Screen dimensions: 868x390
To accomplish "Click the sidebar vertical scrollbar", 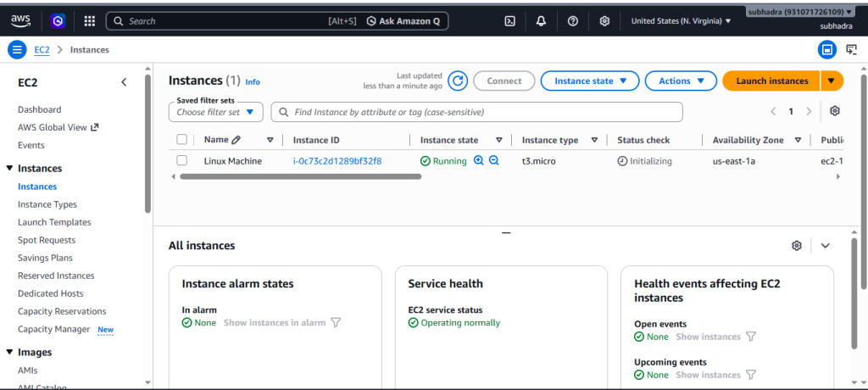I will [147, 144].
